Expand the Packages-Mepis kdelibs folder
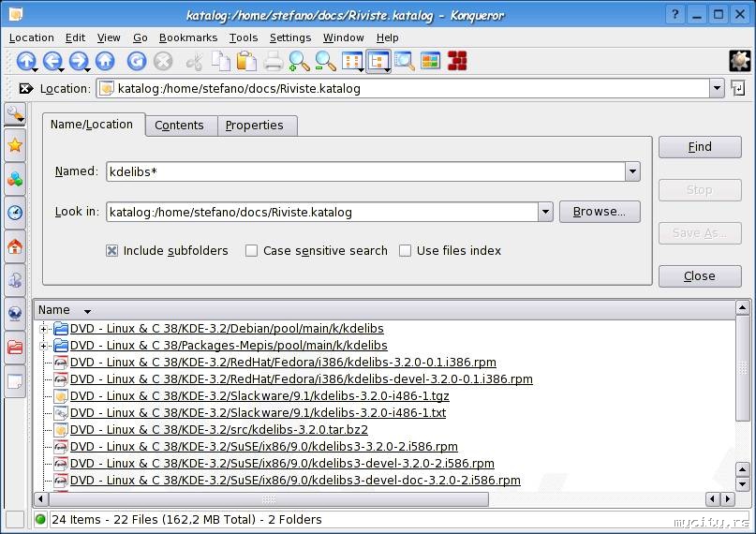Viewport: 756px width, 534px height. [43, 346]
